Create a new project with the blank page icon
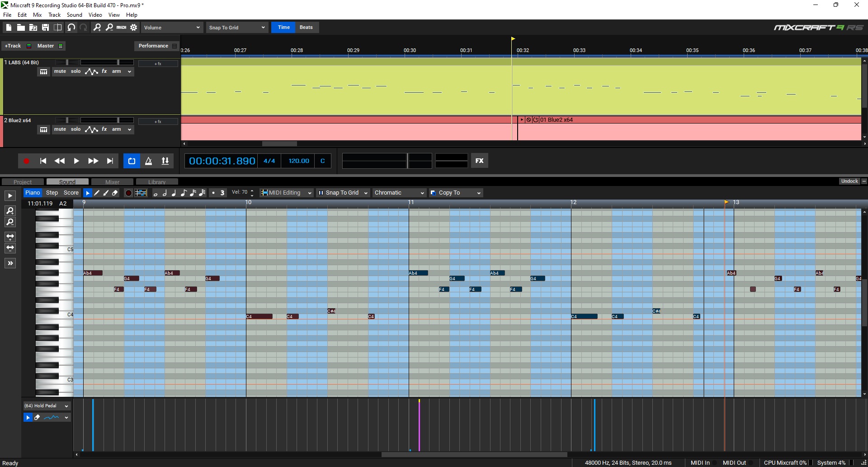 click(x=9, y=28)
